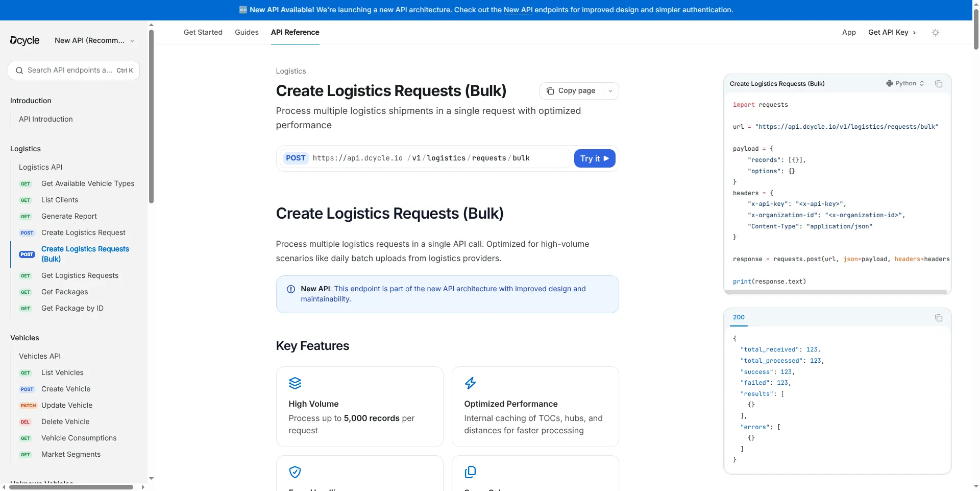Select the Create Logistics Request endpoint
Screen dimensions: 980x491
tap(83, 232)
